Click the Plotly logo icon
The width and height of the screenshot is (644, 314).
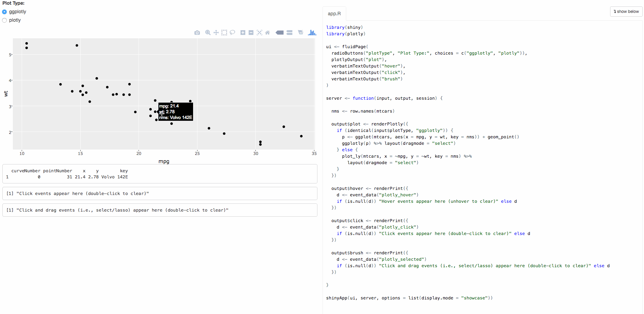point(312,33)
